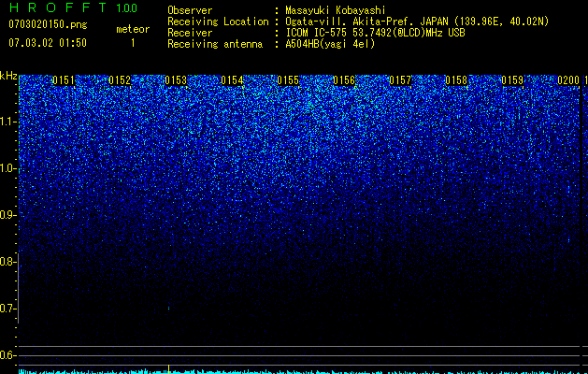The image size is (588, 374).
Task: Click the 0.8 kHz axis label
Action: click(x=7, y=262)
